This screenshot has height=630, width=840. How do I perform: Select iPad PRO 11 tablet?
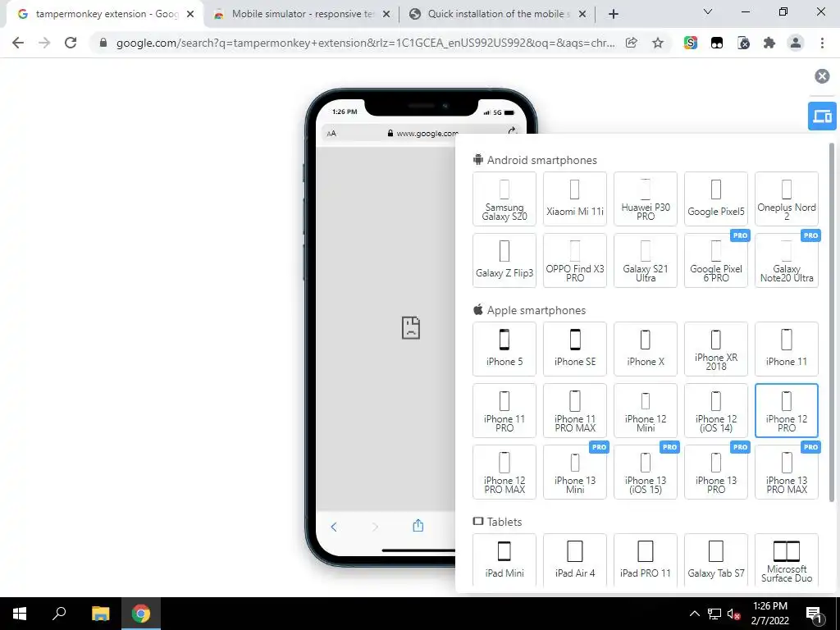pos(646,559)
